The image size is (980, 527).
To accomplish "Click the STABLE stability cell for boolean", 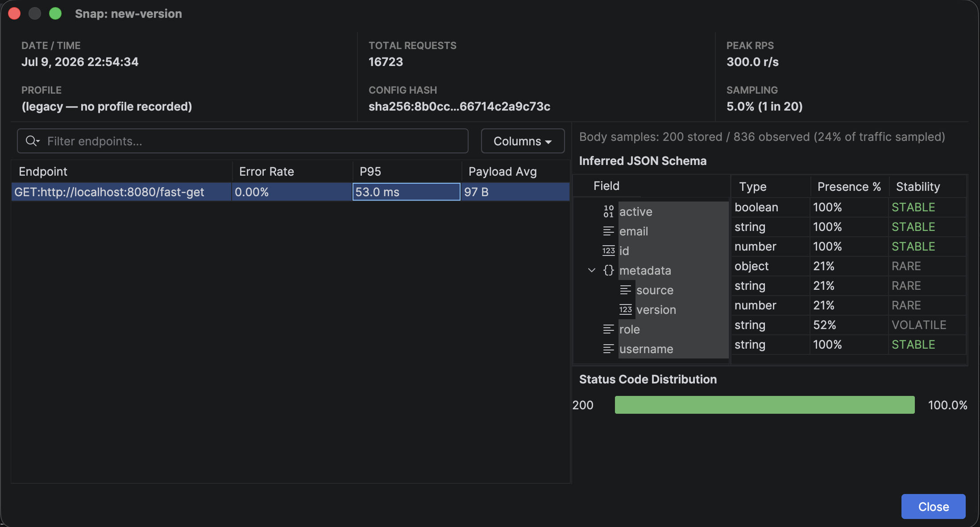I will pos(927,207).
